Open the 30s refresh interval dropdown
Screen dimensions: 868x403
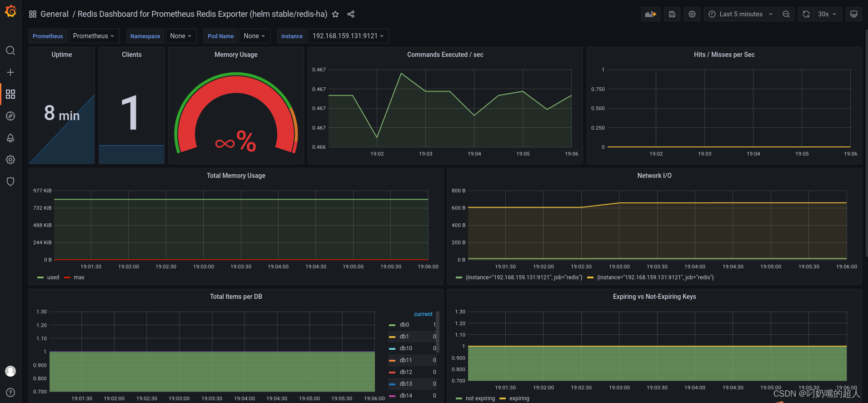tap(828, 14)
